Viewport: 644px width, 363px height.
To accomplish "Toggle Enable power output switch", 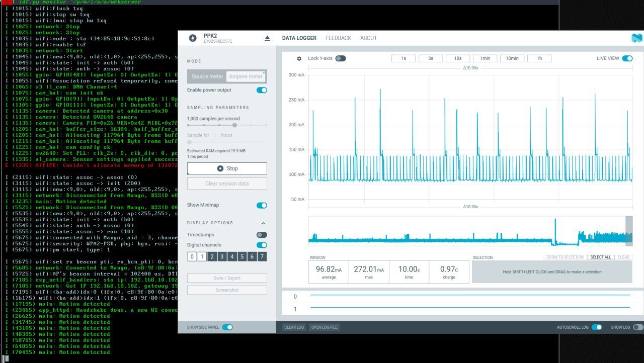I will click(x=262, y=90).
